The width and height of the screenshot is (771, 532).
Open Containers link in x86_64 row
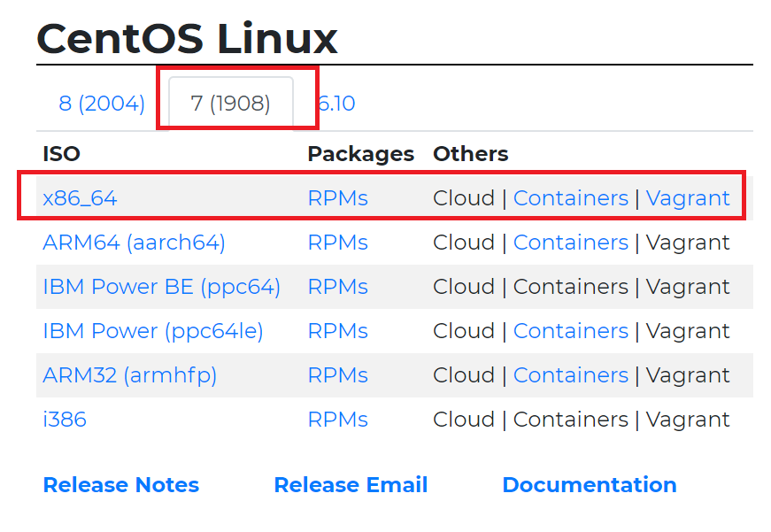pyautogui.click(x=571, y=198)
